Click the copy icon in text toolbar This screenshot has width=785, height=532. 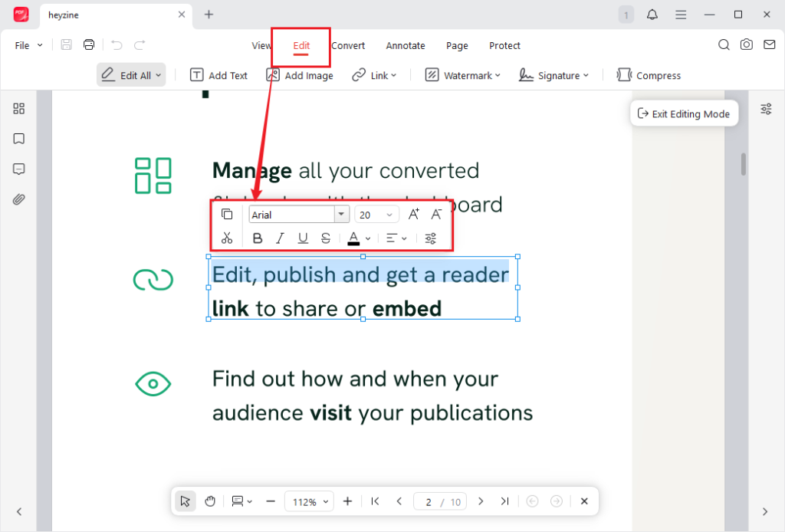(x=227, y=214)
